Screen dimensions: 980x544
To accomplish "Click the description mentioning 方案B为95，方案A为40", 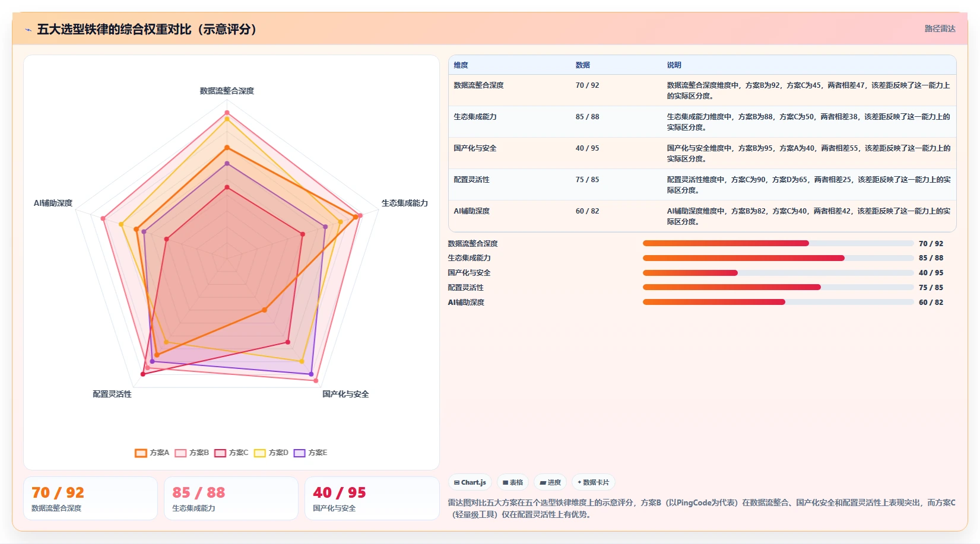I will [x=808, y=153].
